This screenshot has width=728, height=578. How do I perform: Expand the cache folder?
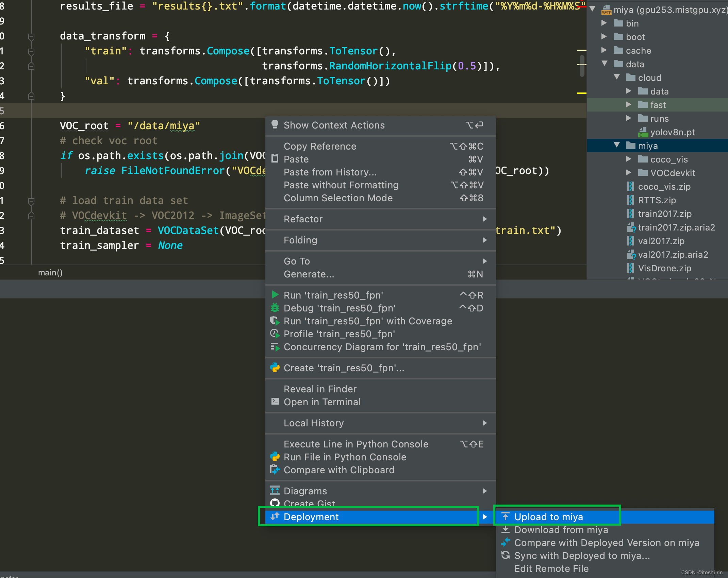point(604,50)
